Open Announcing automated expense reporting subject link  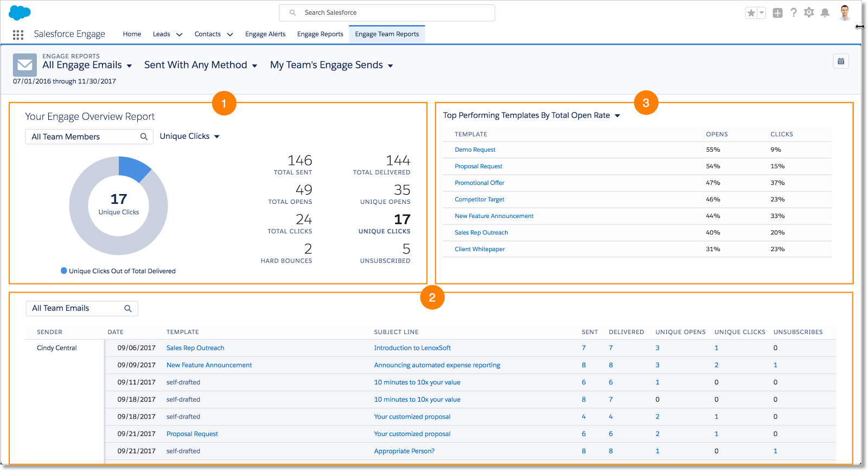(437, 365)
